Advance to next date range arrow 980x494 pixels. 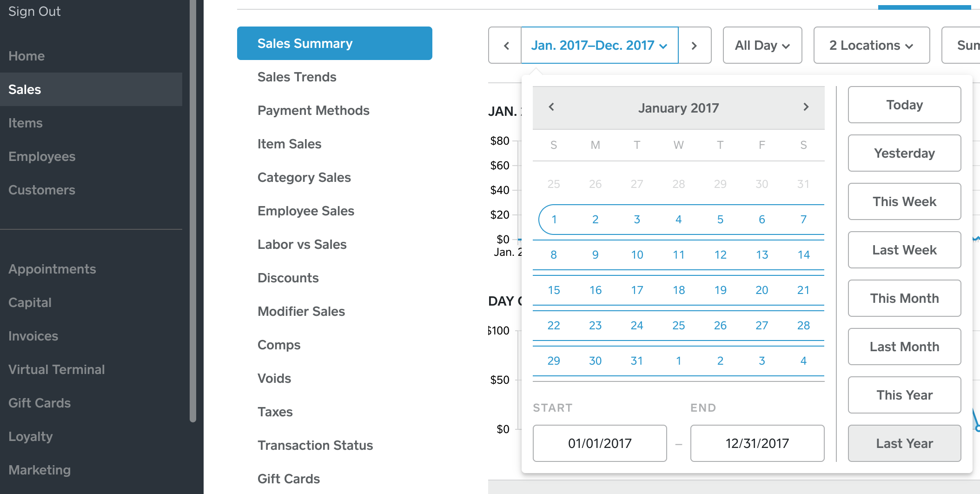tap(694, 46)
